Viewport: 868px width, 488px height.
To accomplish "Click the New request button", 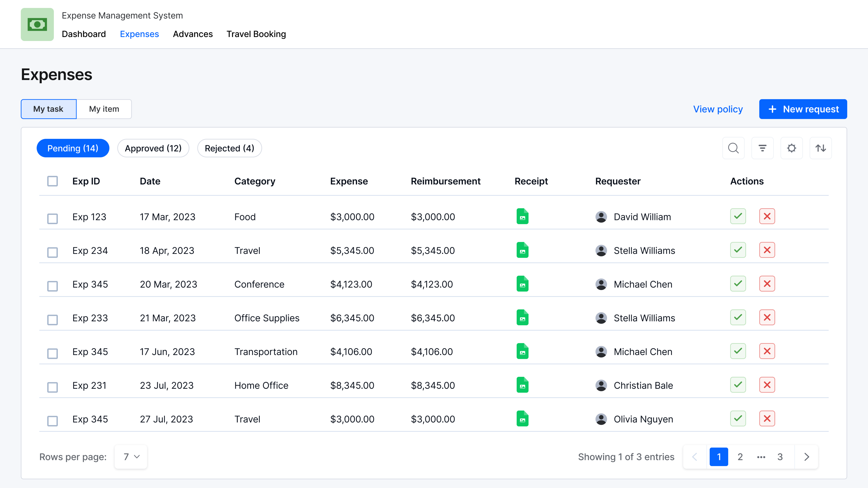I will pyautogui.click(x=803, y=109).
